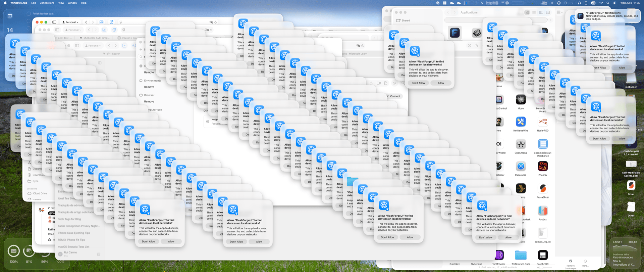644x272 pixels.
Task: Select the TorBrowser-Data folder
Action: (521, 255)
